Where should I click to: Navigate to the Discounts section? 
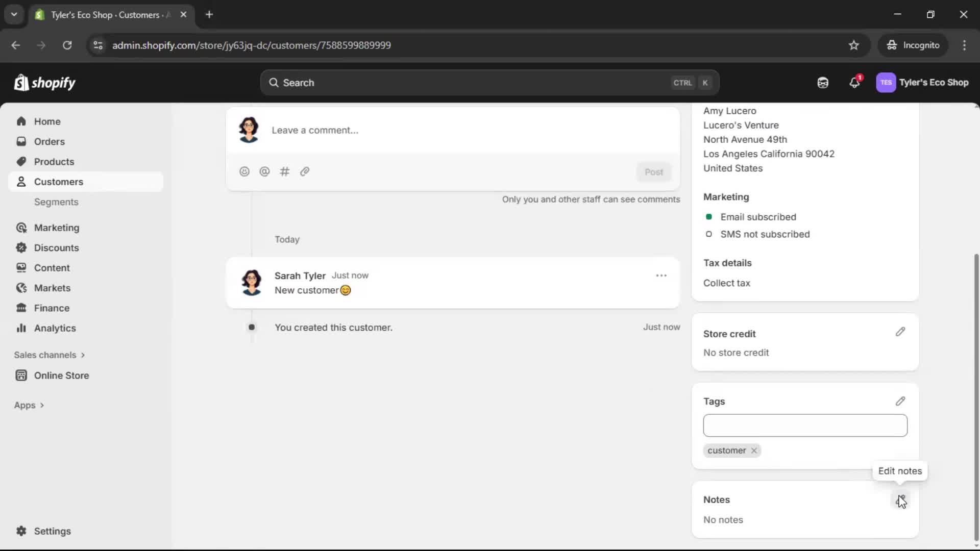56,247
